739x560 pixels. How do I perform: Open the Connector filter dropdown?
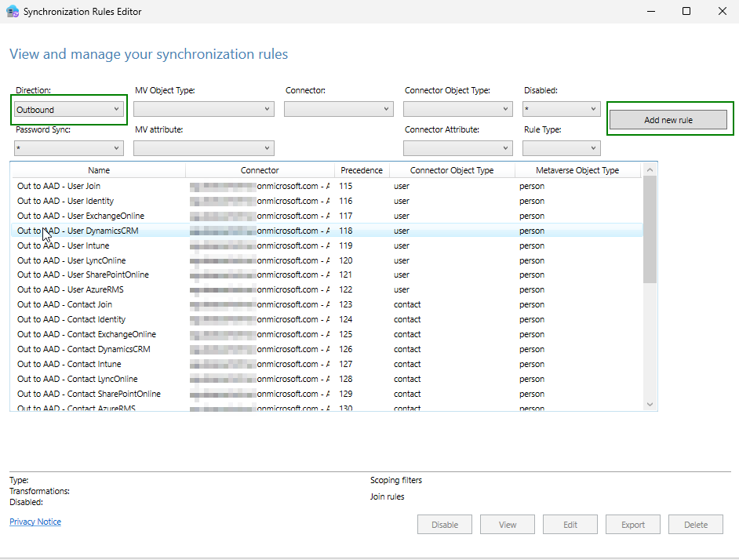tap(338, 109)
